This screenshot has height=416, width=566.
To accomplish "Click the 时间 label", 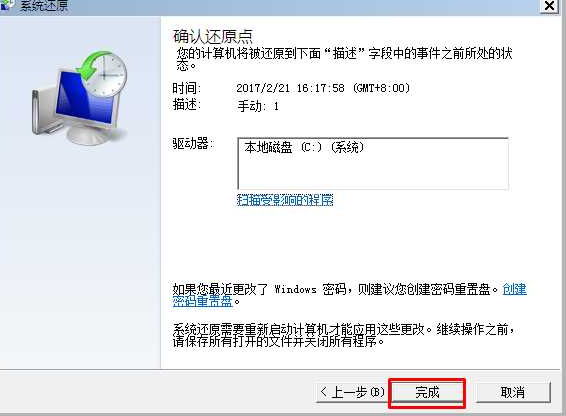I will click(x=187, y=88).
